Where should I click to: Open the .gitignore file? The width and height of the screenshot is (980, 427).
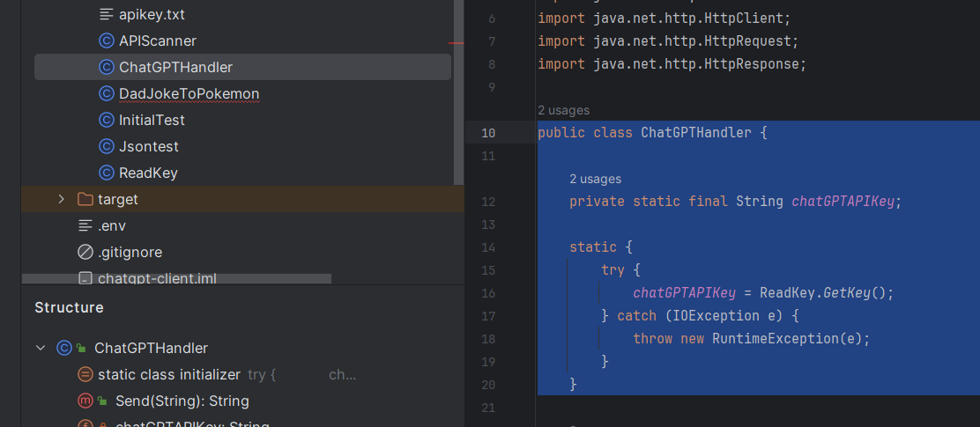point(130,252)
